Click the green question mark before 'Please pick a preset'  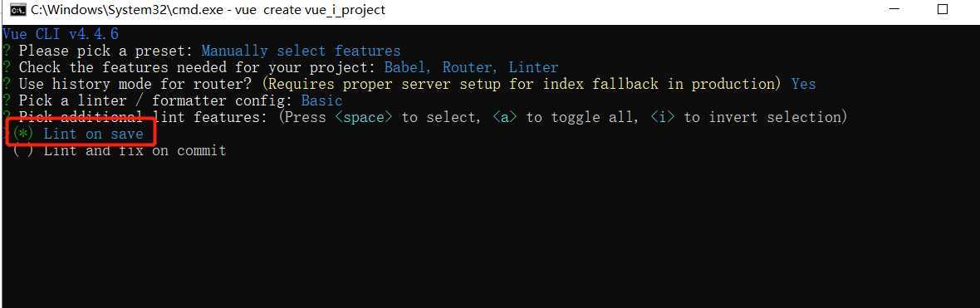[7, 51]
